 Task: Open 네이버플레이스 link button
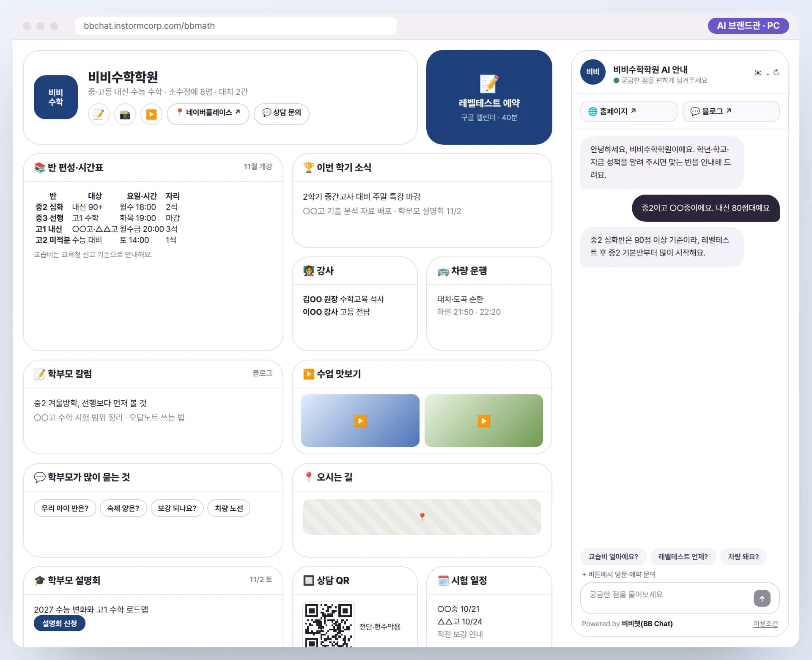(208, 114)
